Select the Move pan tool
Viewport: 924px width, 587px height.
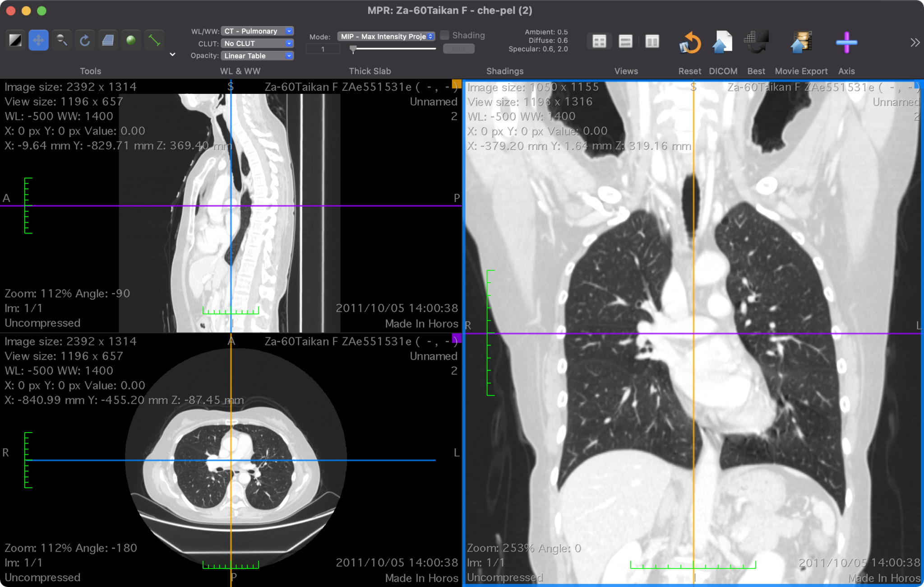pos(38,41)
